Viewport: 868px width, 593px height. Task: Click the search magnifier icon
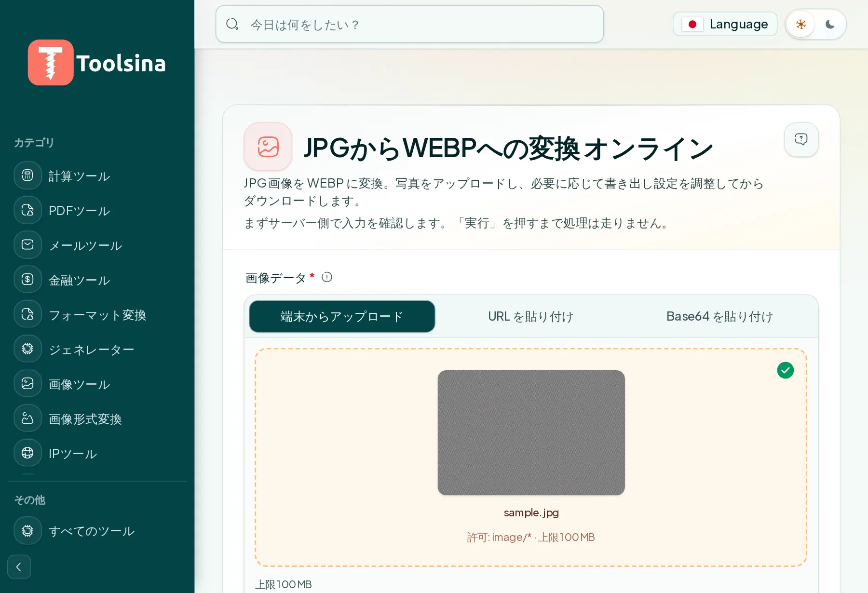pos(232,24)
